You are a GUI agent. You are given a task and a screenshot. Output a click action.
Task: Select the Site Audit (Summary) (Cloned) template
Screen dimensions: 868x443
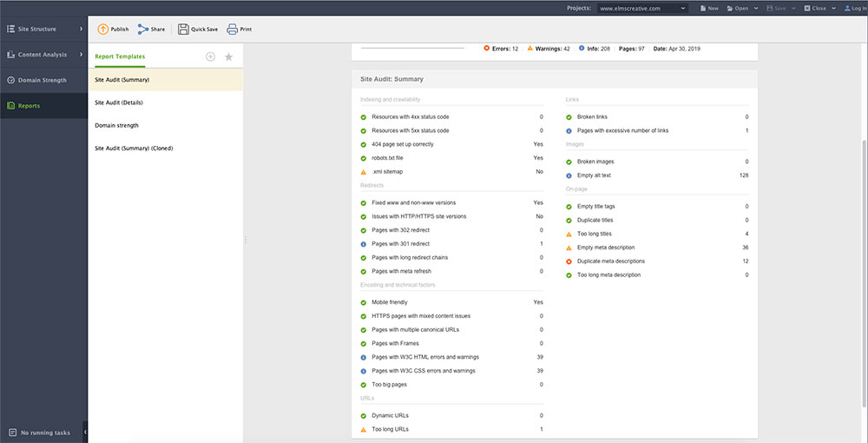pos(134,148)
